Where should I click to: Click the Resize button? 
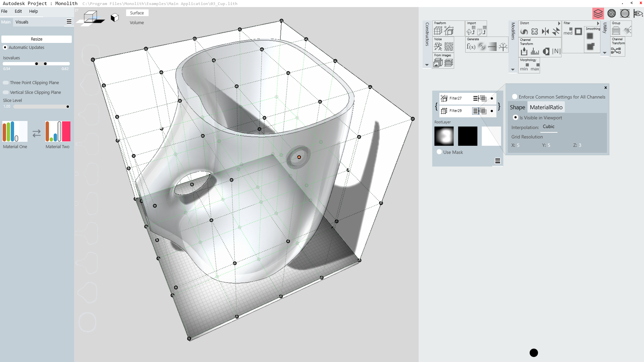37,39
